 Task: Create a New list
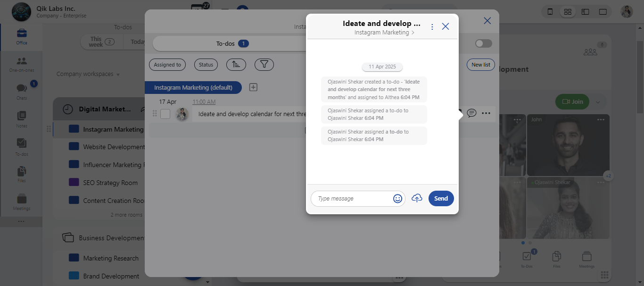[480, 64]
